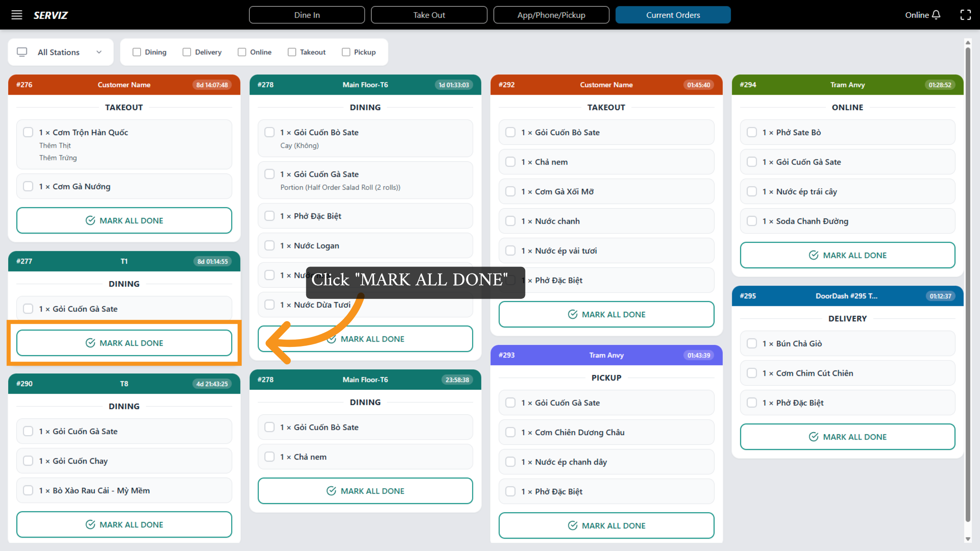Open the App/Phone/Pickup tab
980x551 pixels.
551,15
